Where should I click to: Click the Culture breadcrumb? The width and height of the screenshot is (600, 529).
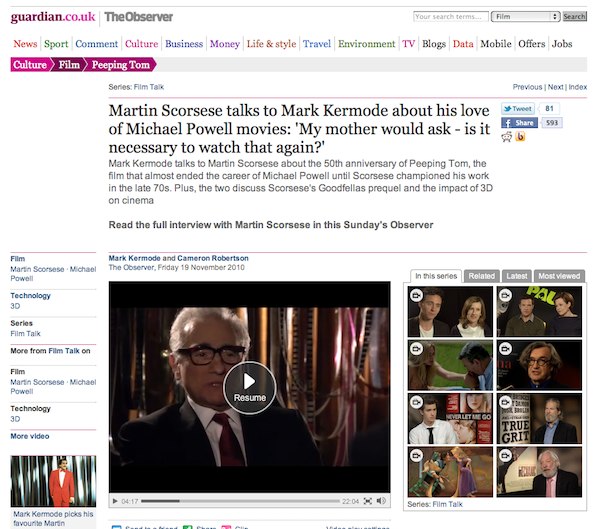point(30,65)
